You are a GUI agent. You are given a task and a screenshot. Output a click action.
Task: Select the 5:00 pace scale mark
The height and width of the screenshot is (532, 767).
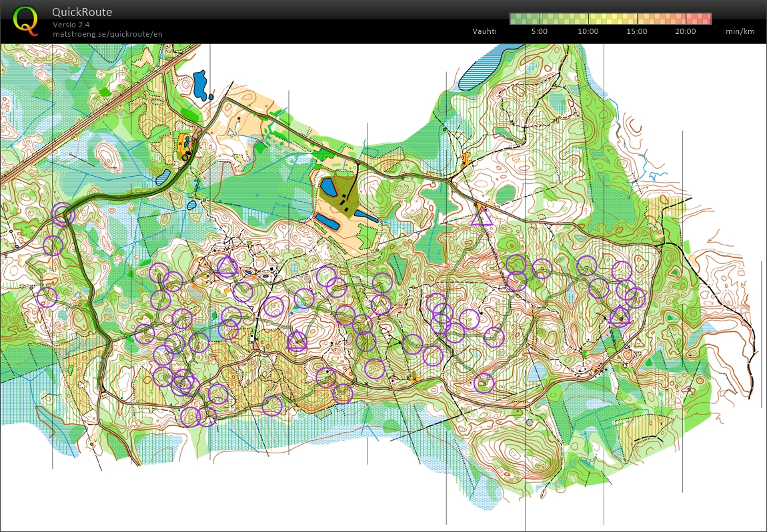pyautogui.click(x=540, y=31)
